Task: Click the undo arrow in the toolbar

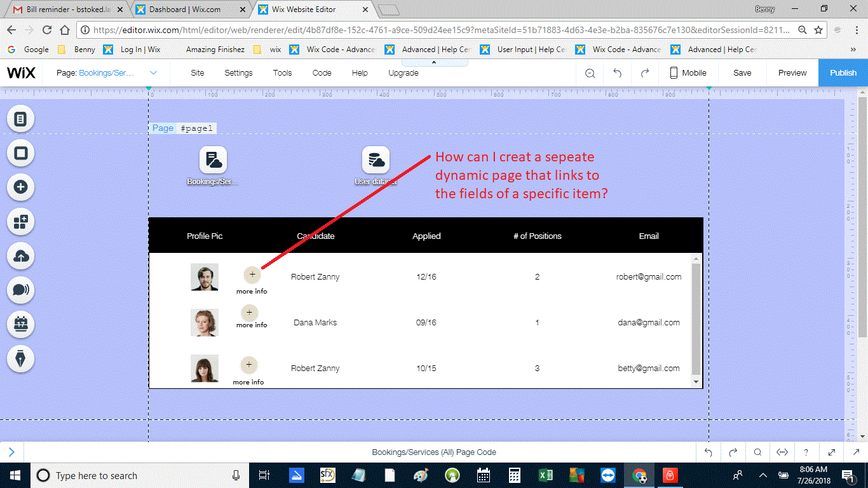Action: 616,72
